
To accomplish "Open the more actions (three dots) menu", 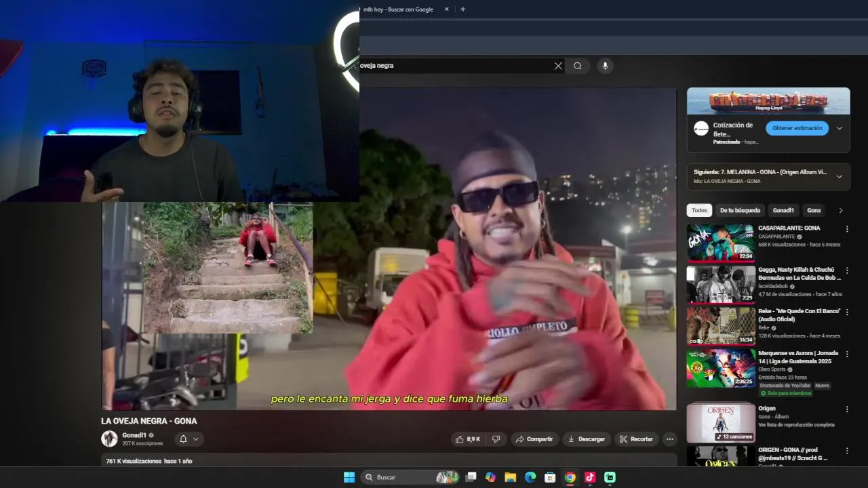I will pyautogui.click(x=670, y=439).
